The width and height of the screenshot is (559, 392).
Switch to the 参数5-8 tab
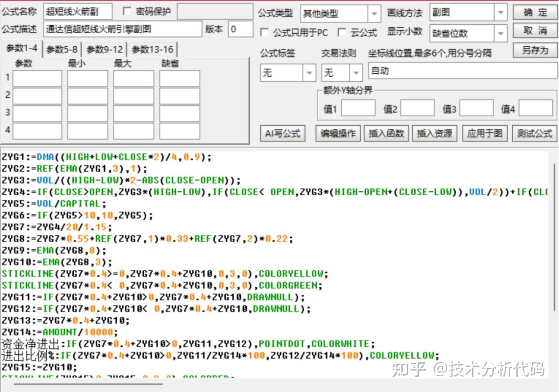[x=62, y=49]
